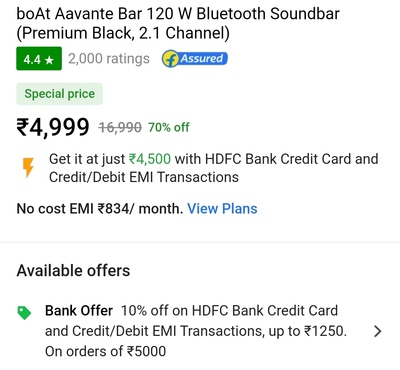Open the HDFC Bank Credit Card offer line
Image resolution: width=400 pixels, height=370 pixels.
pos(214,168)
